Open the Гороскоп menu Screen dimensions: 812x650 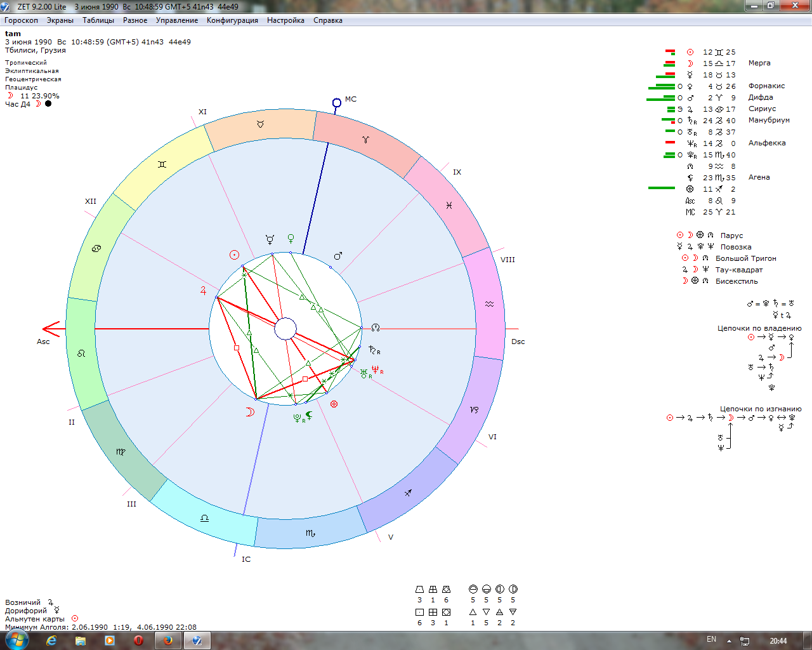[21, 20]
